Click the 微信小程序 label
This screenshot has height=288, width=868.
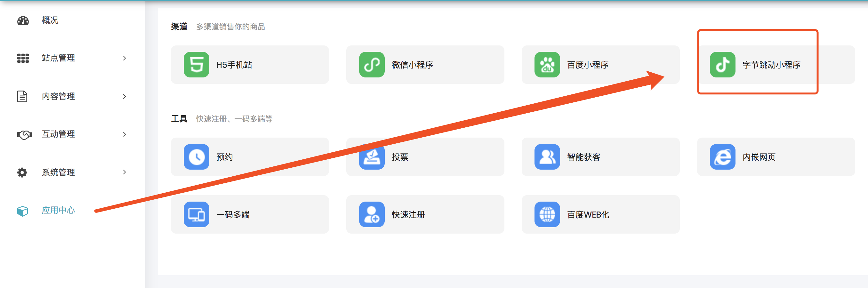click(413, 65)
